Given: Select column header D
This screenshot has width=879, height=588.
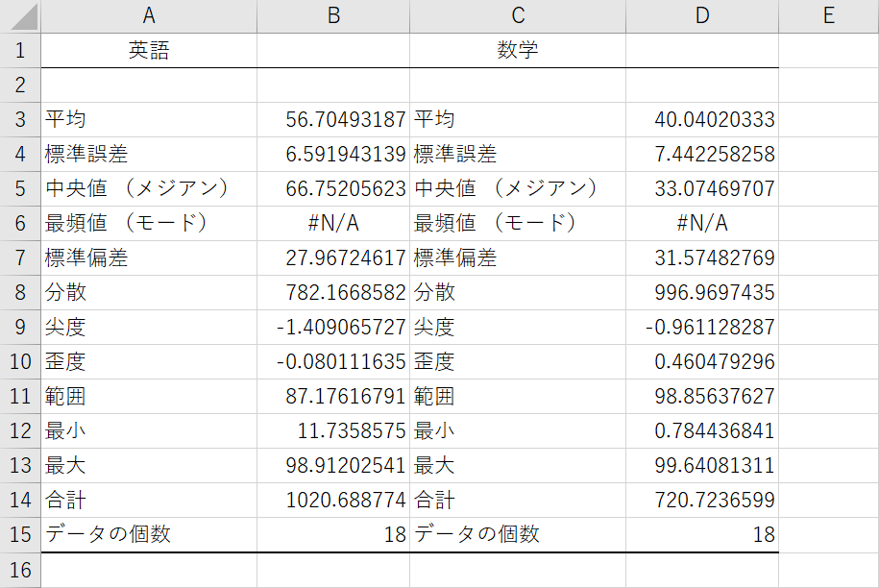Looking at the screenshot, I should coord(702,15).
